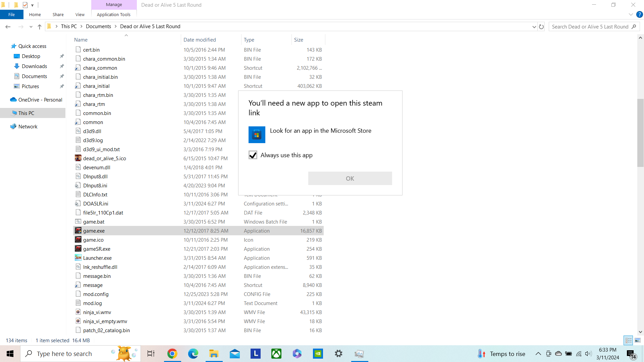Open Downloads in the navigation pane
644x362 pixels.
(34, 66)
